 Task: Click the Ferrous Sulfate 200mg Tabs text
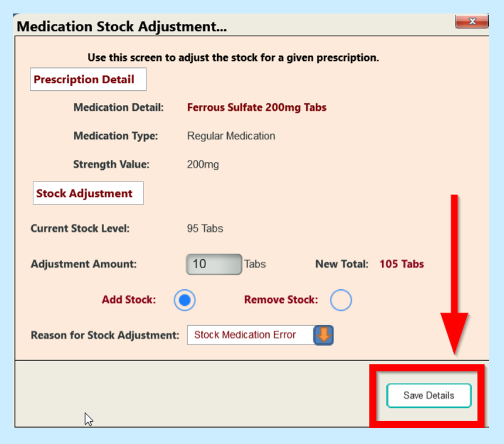[x=256, y=107]
